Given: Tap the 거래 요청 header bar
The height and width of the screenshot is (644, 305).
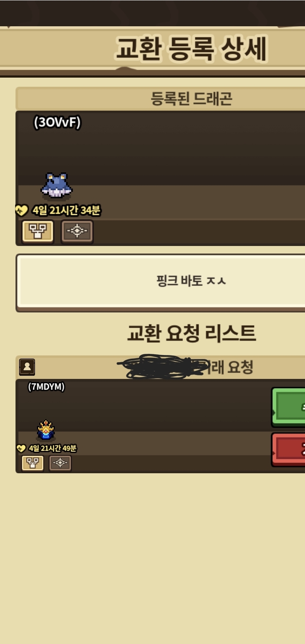Looking at the screenshot, I should (161, 367).
